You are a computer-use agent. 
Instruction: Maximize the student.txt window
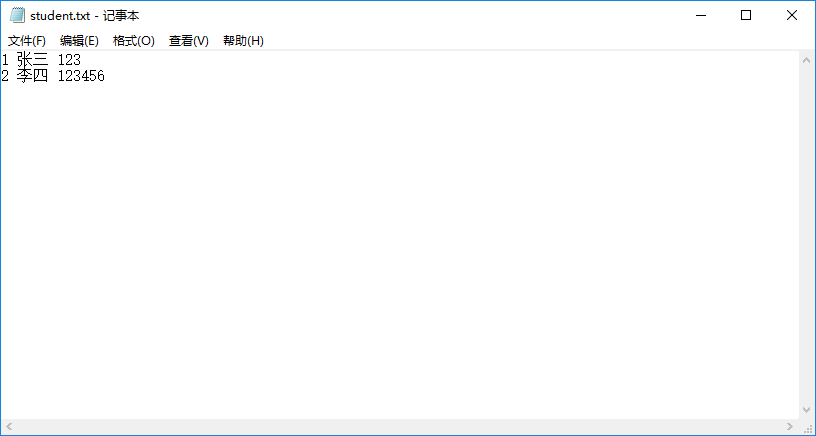(x=746, y=16)
